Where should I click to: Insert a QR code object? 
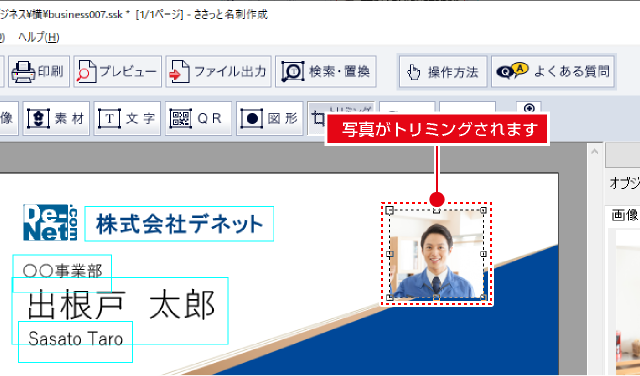click(198, 118)
